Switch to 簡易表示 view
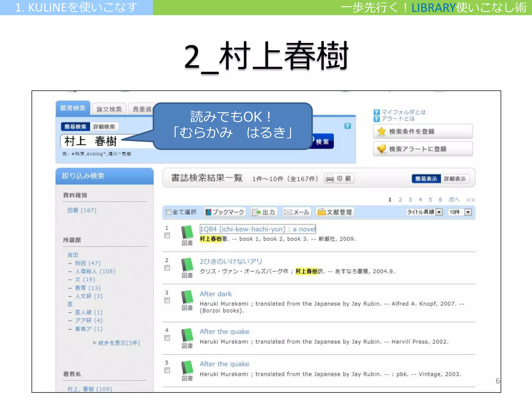Viewport: 532px width, 399px height. 426,179
